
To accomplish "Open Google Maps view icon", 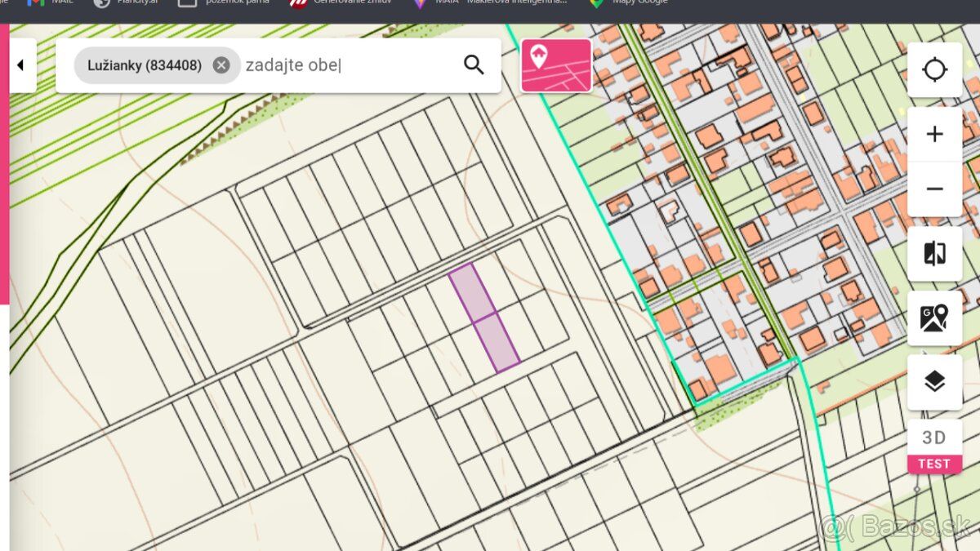I will click(934, 318).
